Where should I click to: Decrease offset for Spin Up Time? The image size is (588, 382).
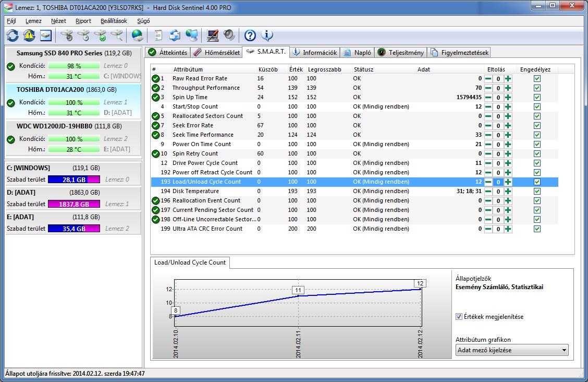488,97
